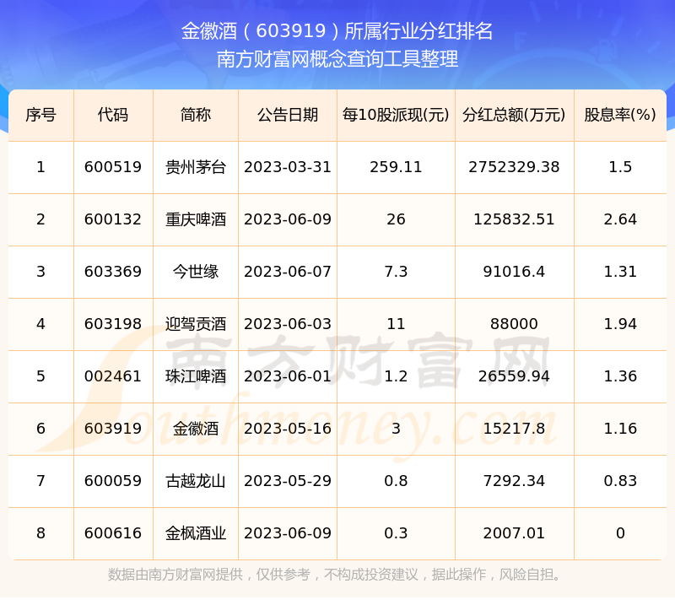This screenshot has height=616, width=675.
Task: Click the footer disclaimer text
Action: [x=337, y=575]
